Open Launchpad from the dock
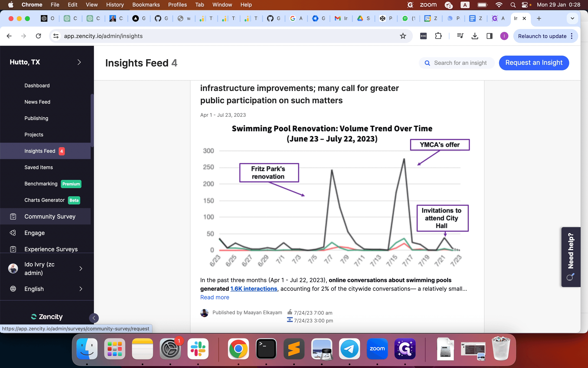 [115, 349]
